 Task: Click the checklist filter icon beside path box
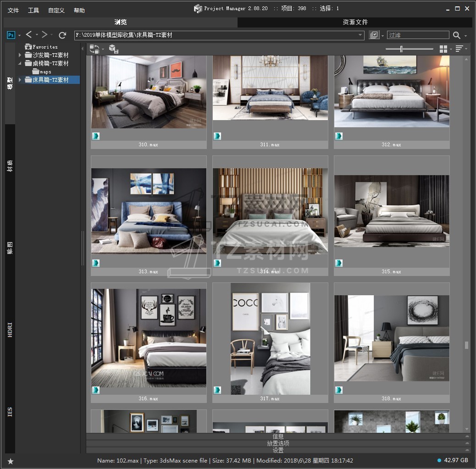click(374, 35)
